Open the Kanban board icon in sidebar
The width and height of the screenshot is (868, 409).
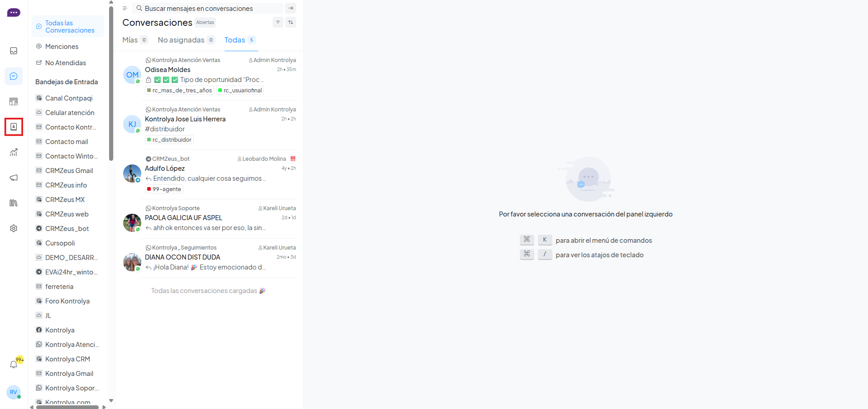(14, 101)
